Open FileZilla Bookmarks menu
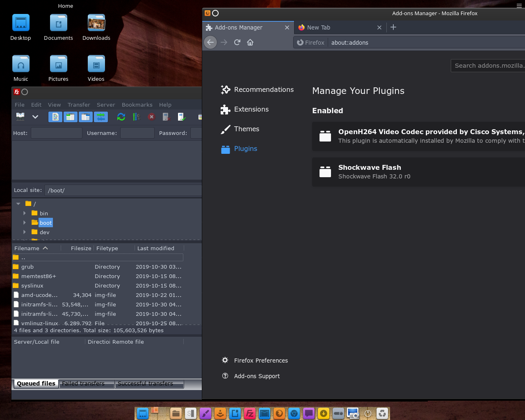525x420 pixels. click(x=137, y=105)
